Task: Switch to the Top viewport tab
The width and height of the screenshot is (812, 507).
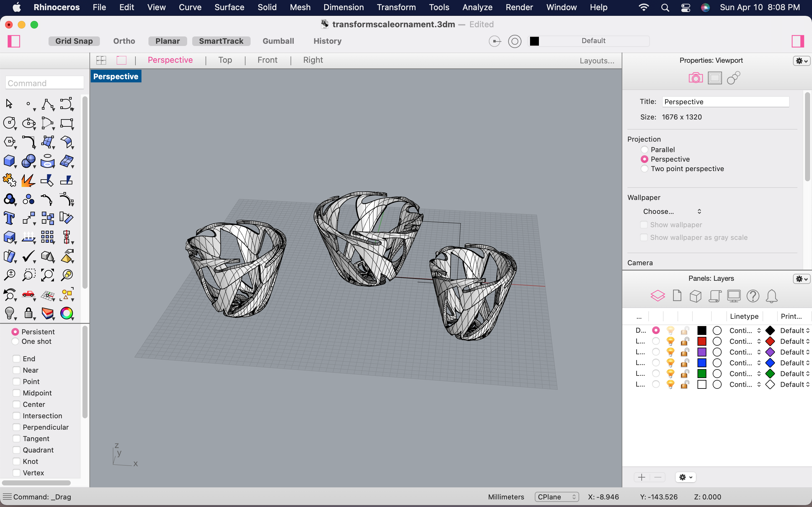Action: 225,60
